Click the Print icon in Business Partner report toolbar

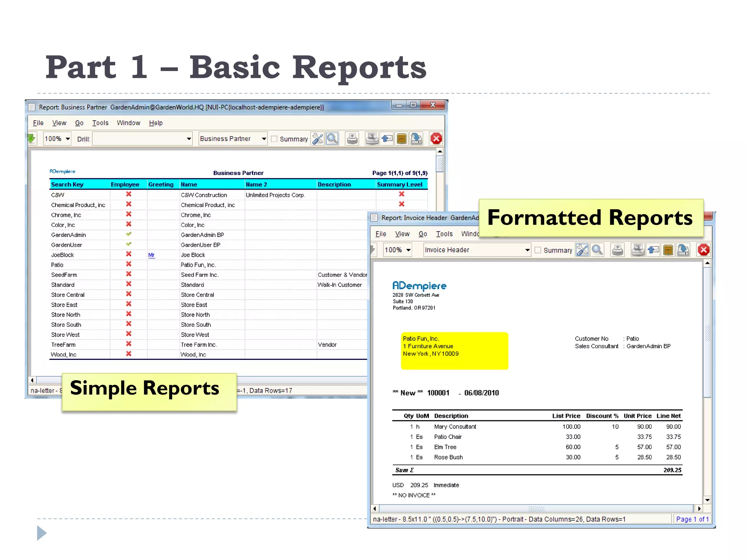352,139
